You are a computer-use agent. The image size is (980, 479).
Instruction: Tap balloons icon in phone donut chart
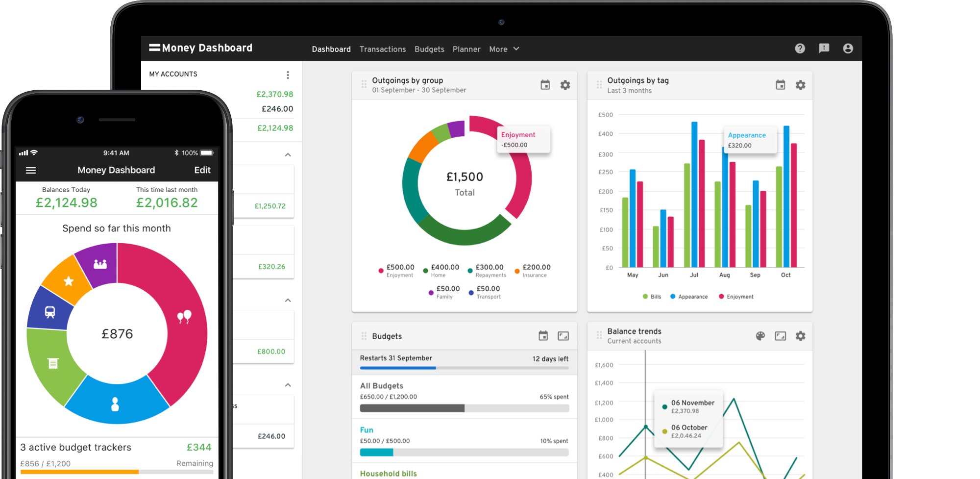184,317
